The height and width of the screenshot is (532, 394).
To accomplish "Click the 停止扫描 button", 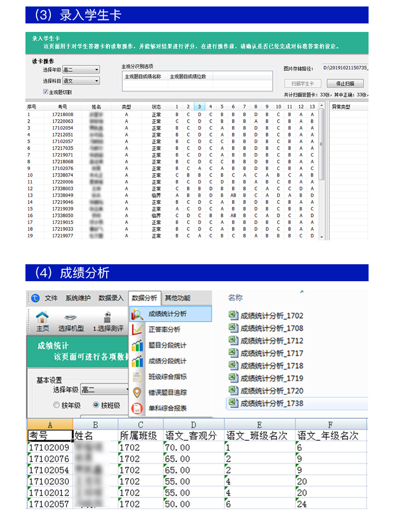I will tap(345, 83).
